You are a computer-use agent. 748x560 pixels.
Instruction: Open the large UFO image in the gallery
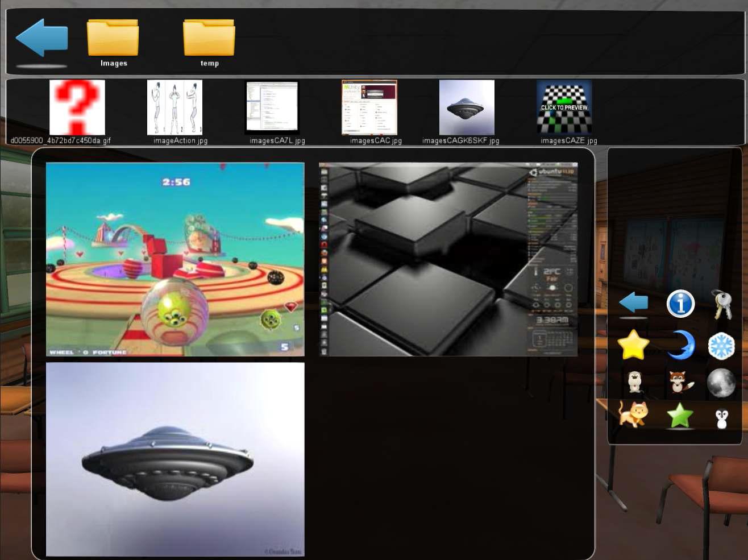point(175,459)
